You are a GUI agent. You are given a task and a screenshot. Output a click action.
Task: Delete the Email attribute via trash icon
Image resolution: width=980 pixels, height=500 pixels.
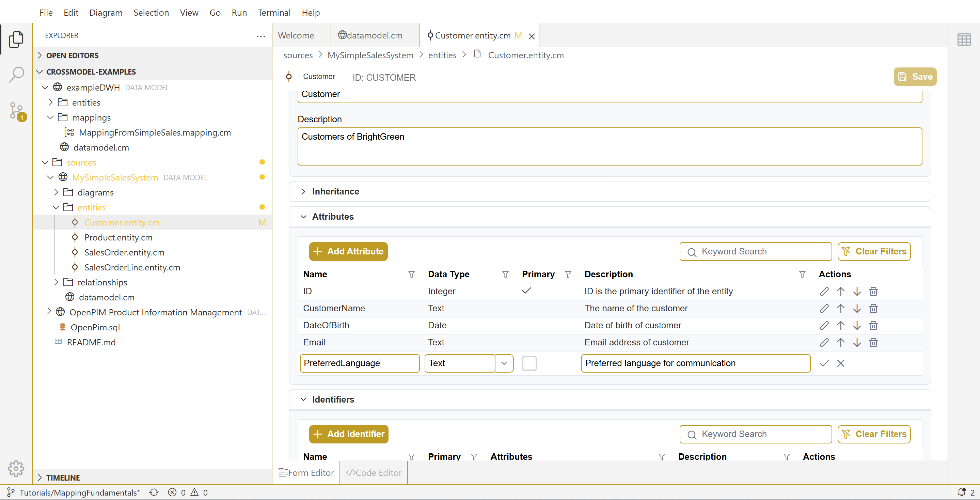coord(873,342)
